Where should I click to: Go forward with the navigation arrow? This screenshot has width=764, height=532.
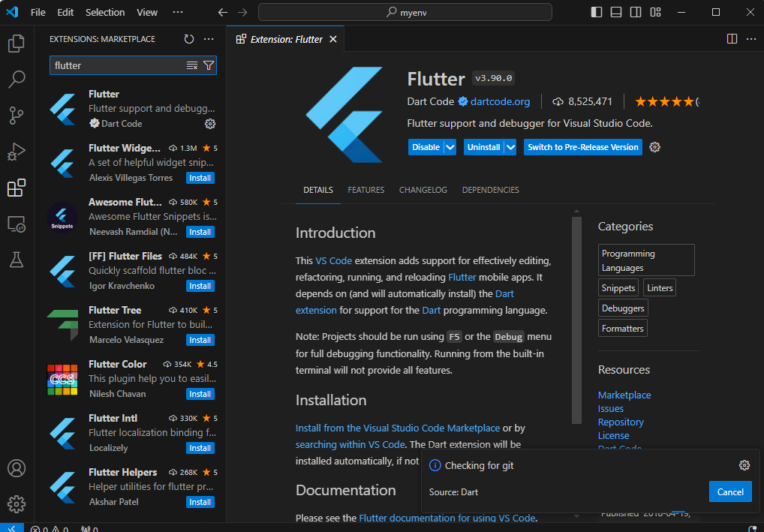pos(242,12)
